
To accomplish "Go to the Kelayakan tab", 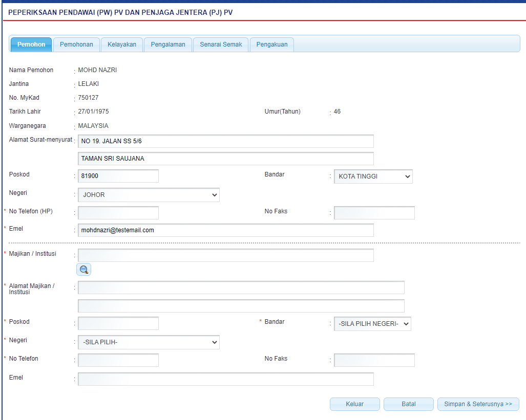I will [122, 45].
